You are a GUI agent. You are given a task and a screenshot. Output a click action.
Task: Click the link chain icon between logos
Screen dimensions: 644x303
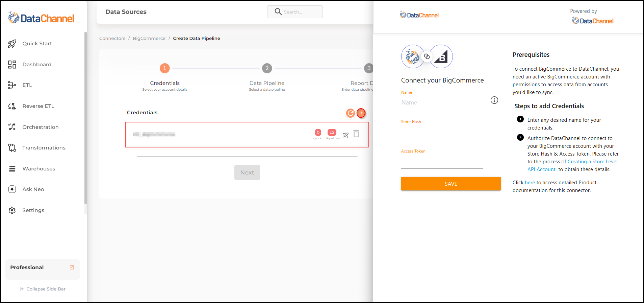427,56
